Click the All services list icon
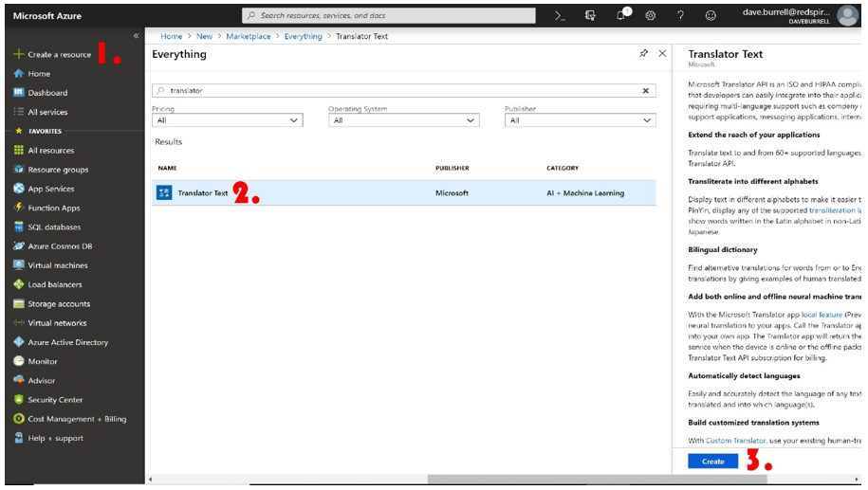Image resolution: width=868 pixels, height=490 pixels. pos(19,112)
